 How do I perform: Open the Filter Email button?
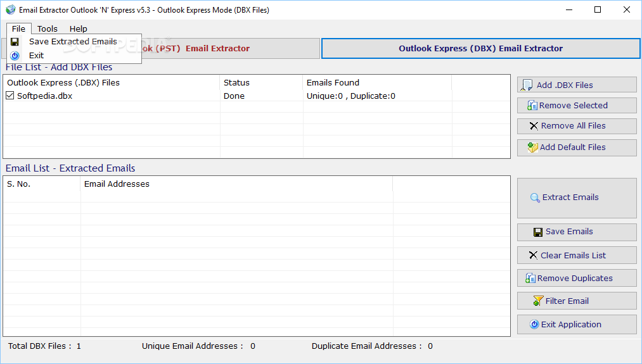(577, 301)
